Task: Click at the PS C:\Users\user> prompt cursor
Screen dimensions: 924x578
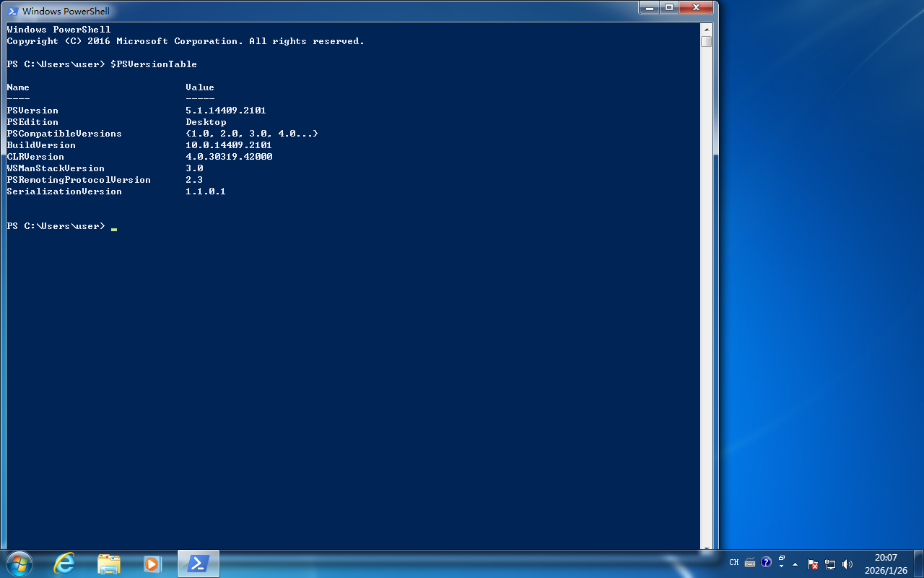Action: tap(114, 227)
